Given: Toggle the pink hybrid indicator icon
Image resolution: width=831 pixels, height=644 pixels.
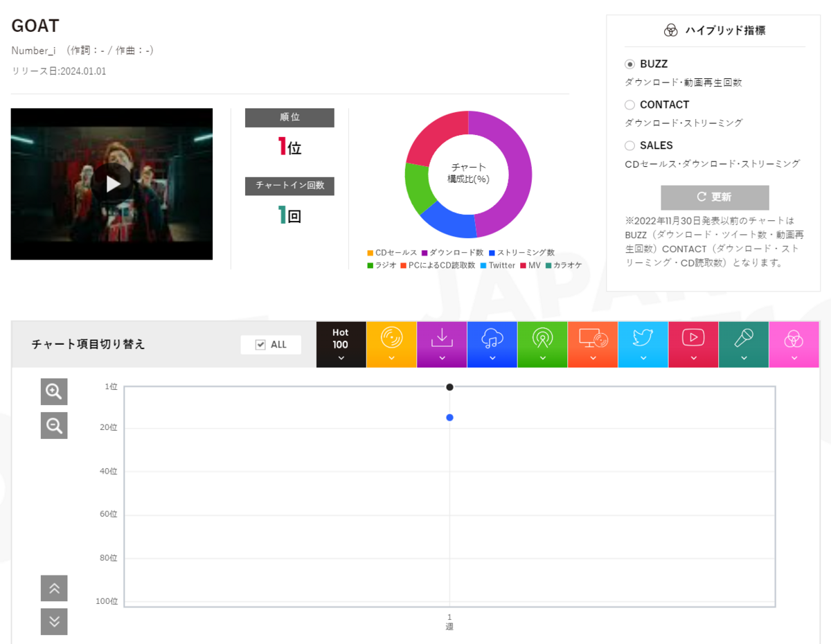Looking at the screenshot, I should [x=794, y=344].
